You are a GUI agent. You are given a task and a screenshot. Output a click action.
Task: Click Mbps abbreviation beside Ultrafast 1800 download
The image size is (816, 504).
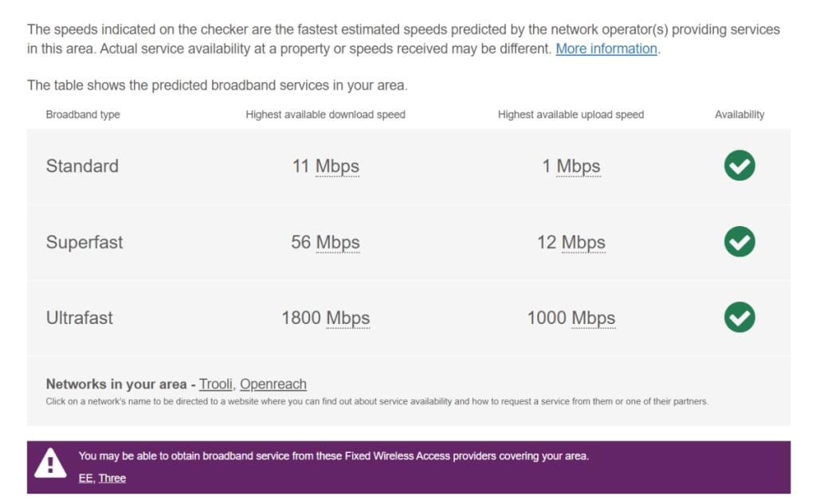[348, 318]
